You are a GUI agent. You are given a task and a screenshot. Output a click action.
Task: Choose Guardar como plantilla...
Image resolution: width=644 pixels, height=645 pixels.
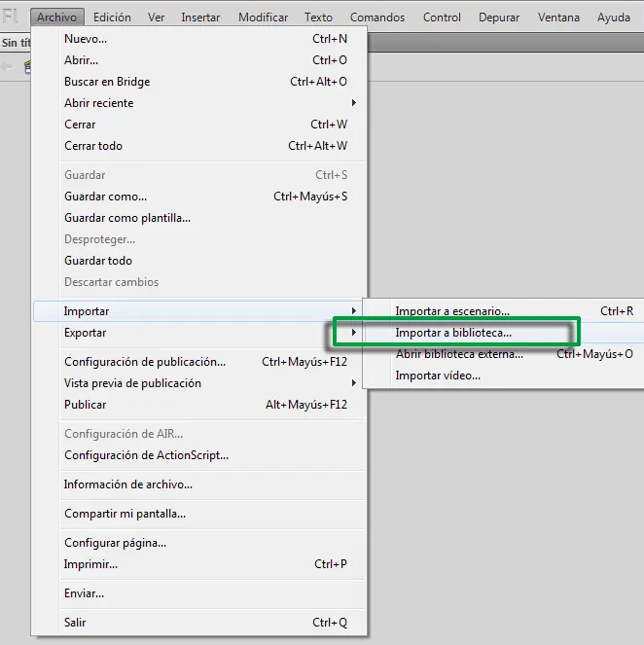click(199, 218)
